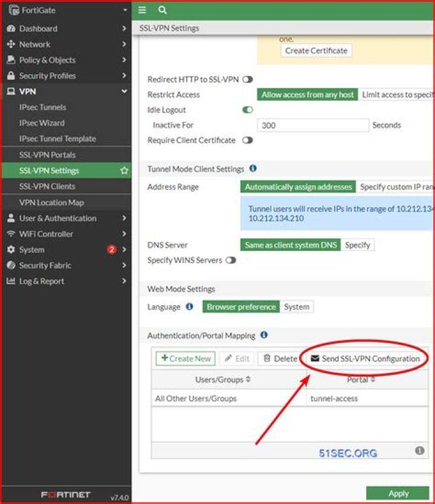Click the Security Fabric icon

coord(11,265)
